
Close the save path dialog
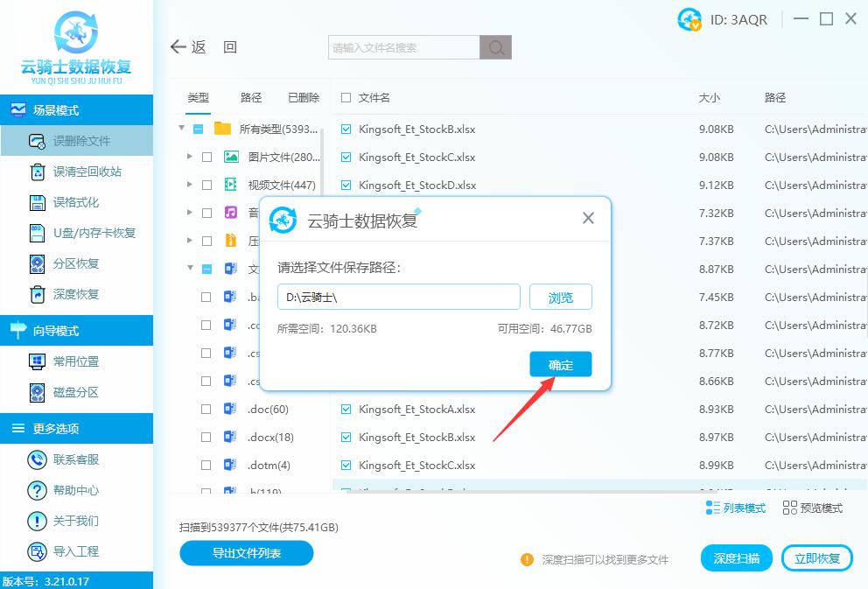(x=589, y=218)
